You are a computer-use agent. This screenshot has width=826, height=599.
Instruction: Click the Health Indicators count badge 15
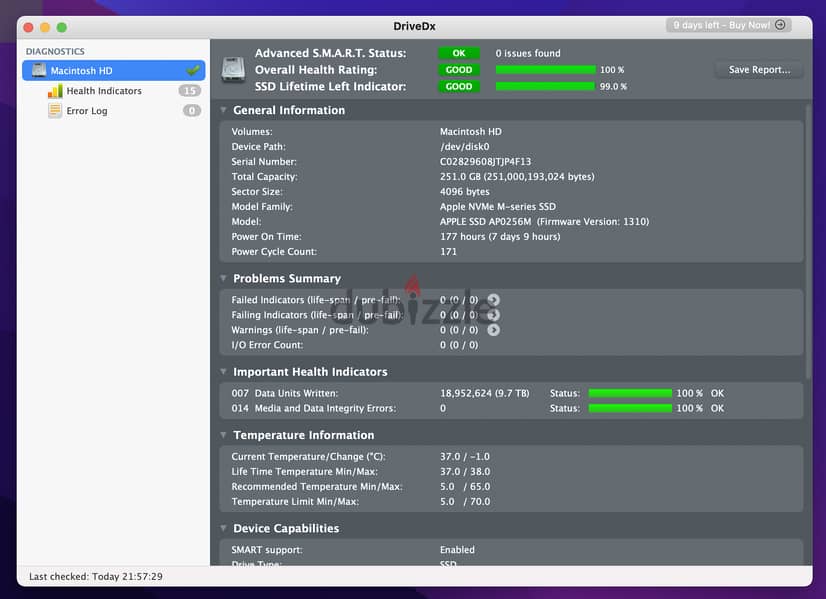click(x=190, y=91)
